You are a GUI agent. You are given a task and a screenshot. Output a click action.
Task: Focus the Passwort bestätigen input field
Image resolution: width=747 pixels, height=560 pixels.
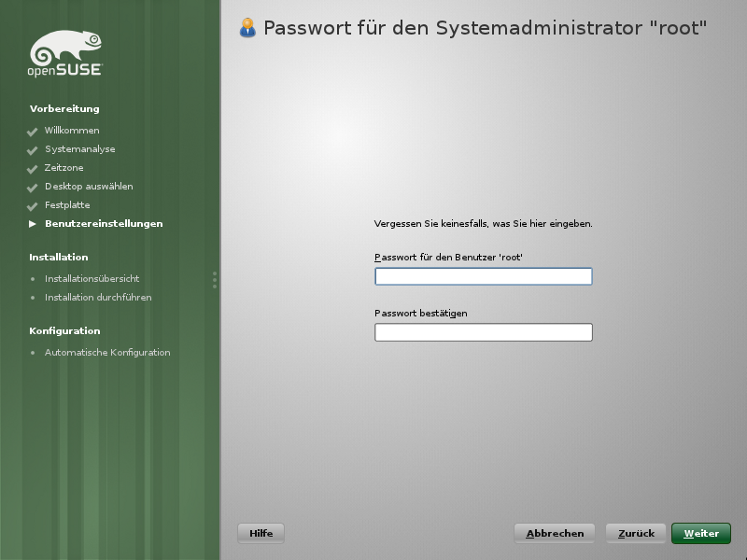(x=483, y=332)
